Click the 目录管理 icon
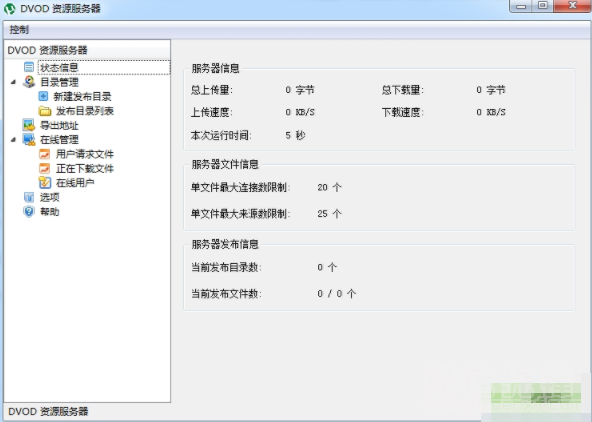Screen dimensions: 592x422 29,82
